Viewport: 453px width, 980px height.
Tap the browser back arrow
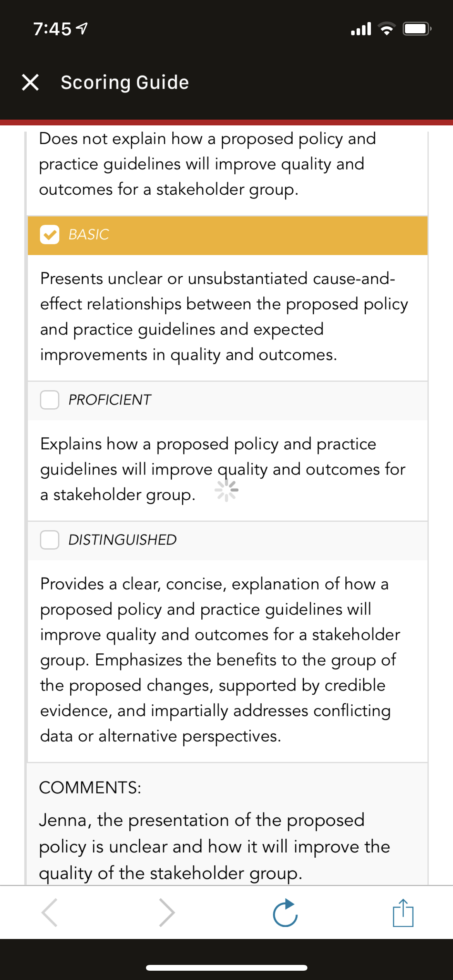pos(50,913)
